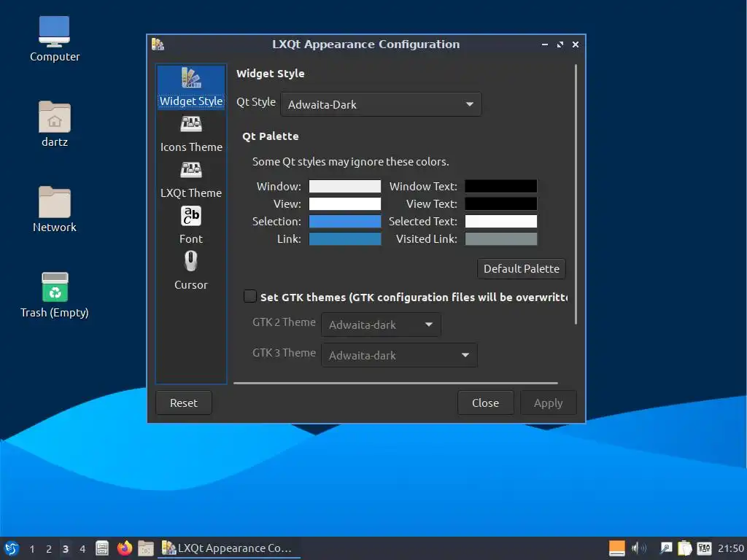Click the orange tray icon in panel
This screenshot has width=747, height=560.
coord(617,548)
